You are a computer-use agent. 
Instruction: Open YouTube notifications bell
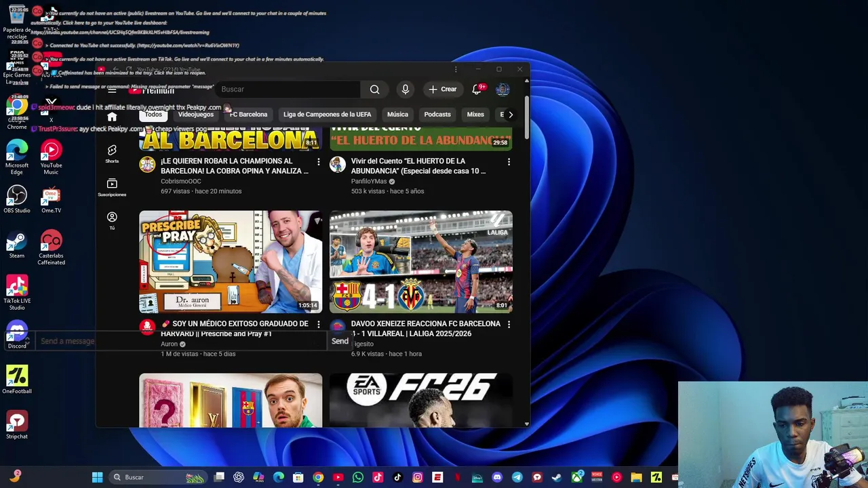477,89
